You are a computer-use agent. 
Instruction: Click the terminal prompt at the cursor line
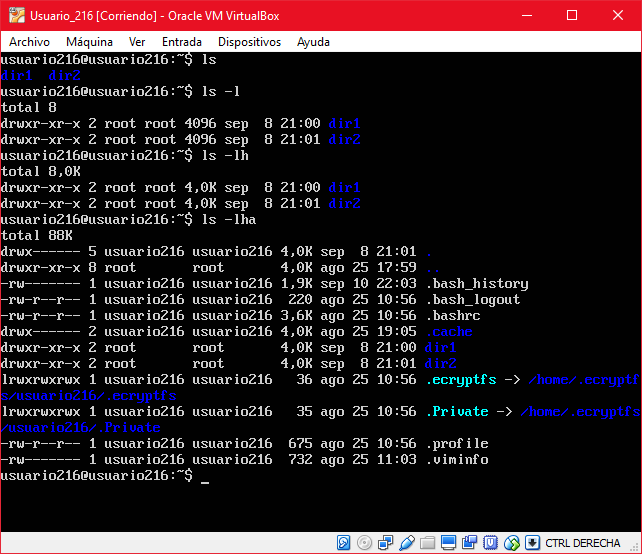(204, 476)
